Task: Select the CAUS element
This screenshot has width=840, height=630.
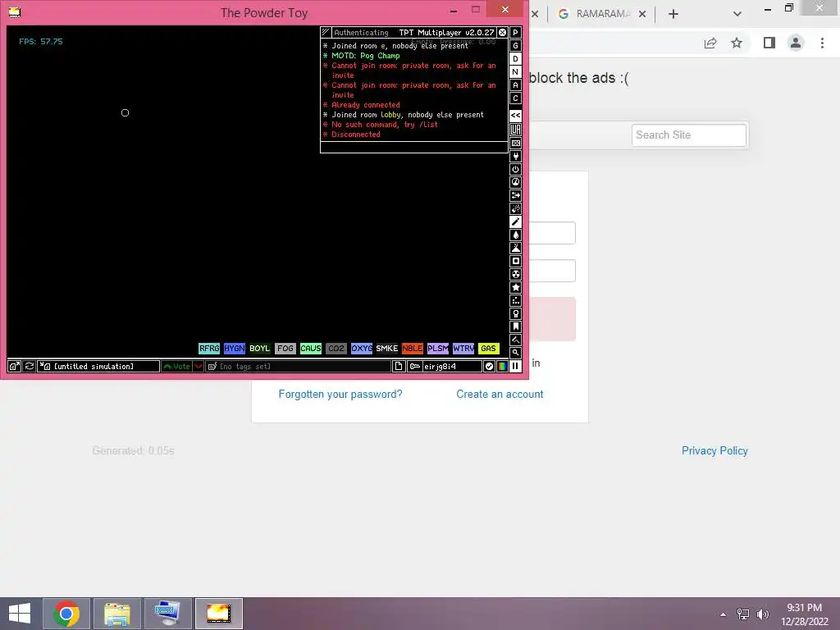Action: point(311,349)
